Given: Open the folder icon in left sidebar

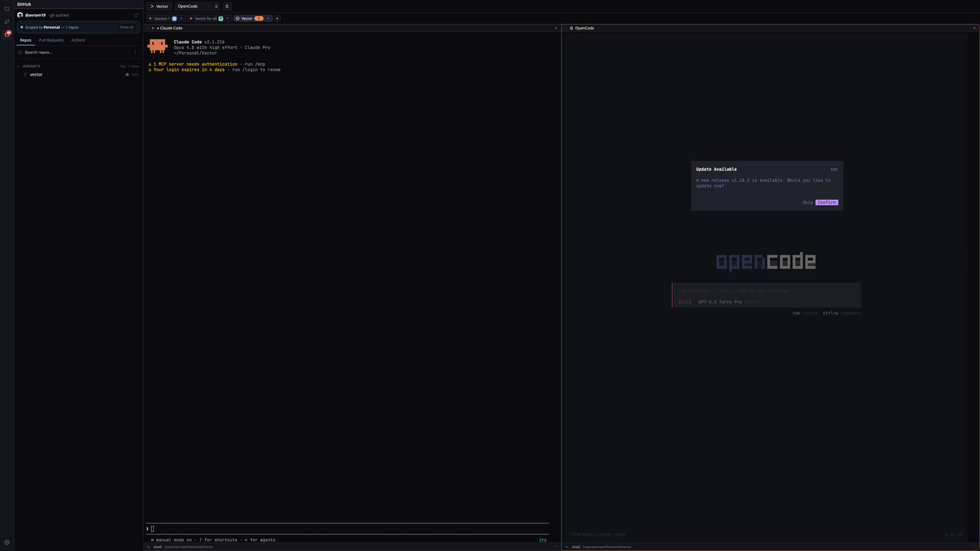Looking at the screenshot, I should (x=7, y=9).
